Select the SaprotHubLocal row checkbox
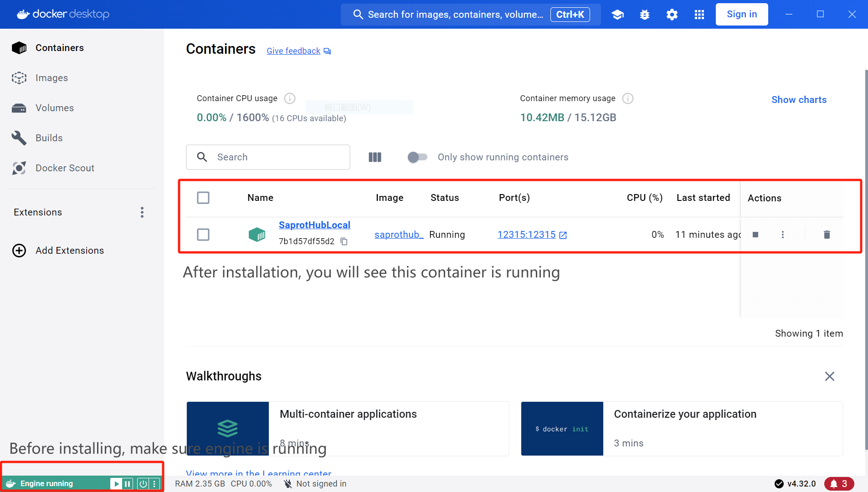This screenshot has width=868, height=492. tap(203, 235)
